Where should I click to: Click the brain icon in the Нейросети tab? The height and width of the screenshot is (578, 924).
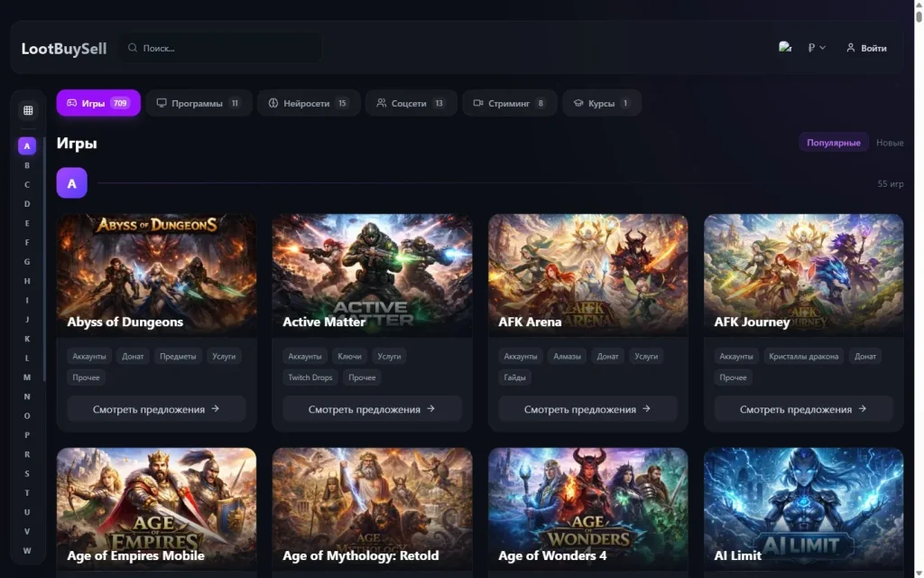273,103
